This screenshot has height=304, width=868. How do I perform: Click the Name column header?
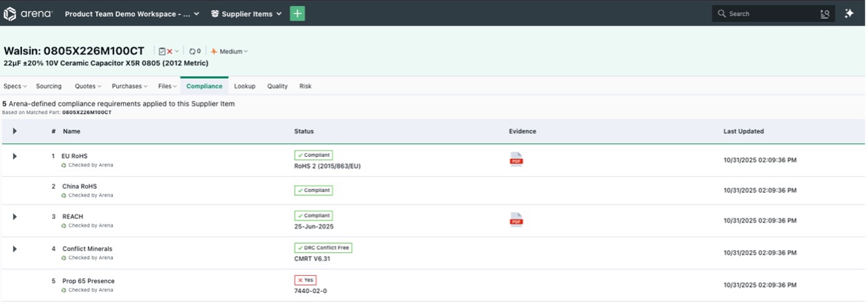[x=71, y=131]
